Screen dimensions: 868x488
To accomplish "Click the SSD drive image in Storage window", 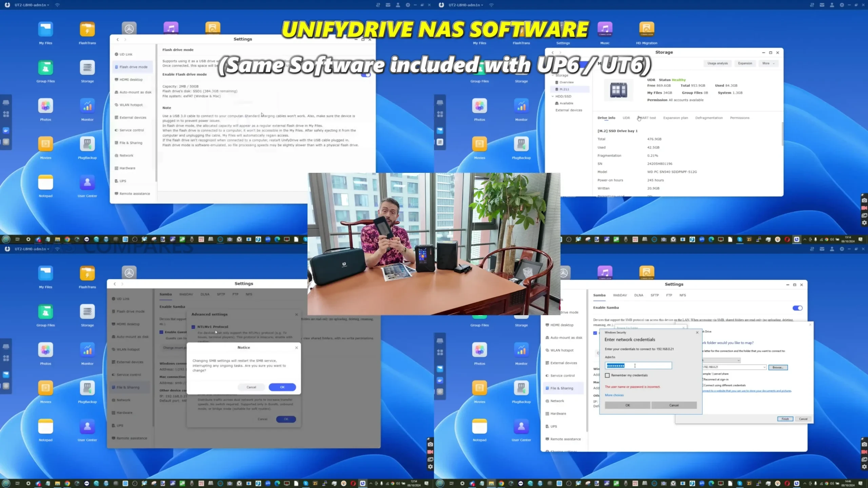I will coord(618,90).
